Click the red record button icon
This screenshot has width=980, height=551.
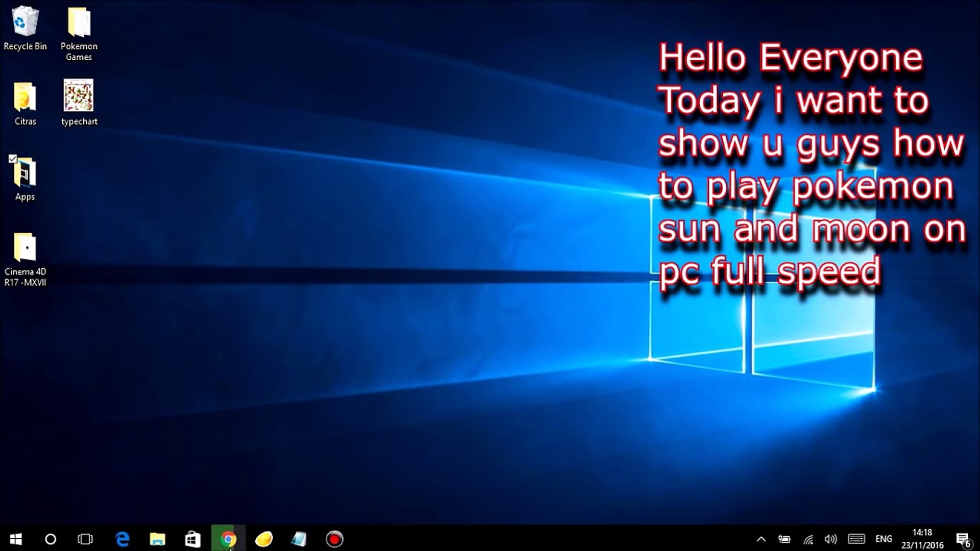click(334, 539)
